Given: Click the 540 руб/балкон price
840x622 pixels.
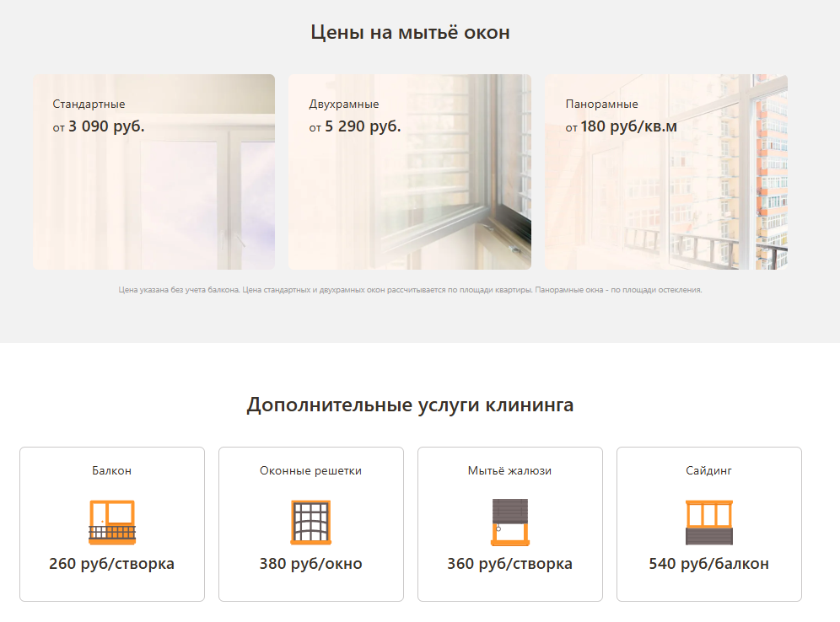Looking at the screenshot, I should pos(708,564).
